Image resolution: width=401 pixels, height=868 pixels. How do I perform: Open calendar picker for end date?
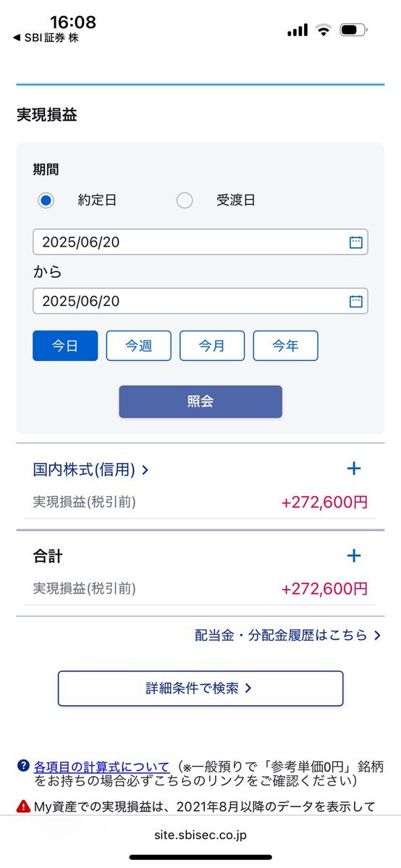355,301
